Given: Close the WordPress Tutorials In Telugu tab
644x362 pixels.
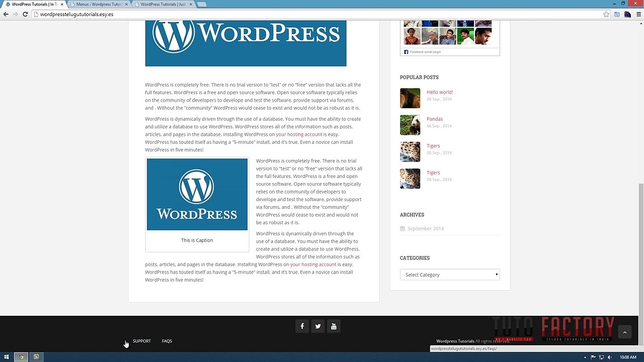Looking at the screenshot, I should point(62,4).
